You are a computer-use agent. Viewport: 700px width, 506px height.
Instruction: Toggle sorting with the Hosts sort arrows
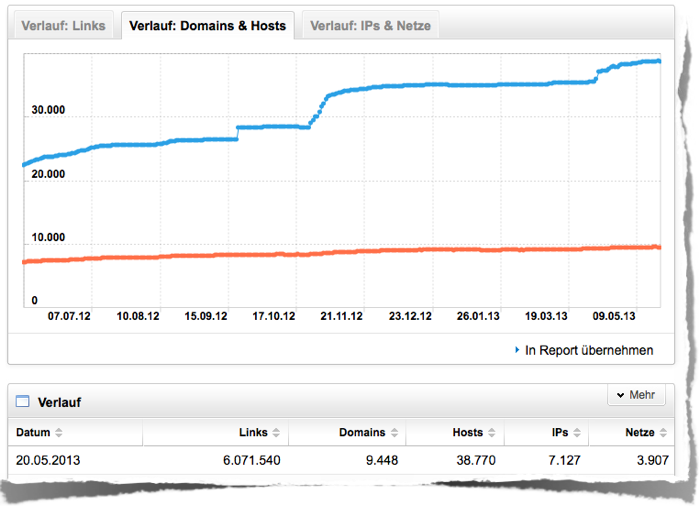pos(492,433)
